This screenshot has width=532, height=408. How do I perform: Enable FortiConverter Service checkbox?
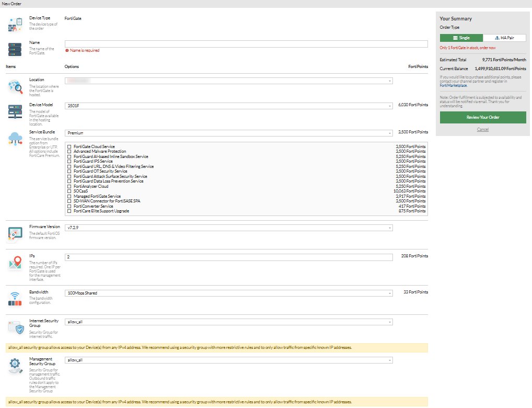[x=69, y=206]
